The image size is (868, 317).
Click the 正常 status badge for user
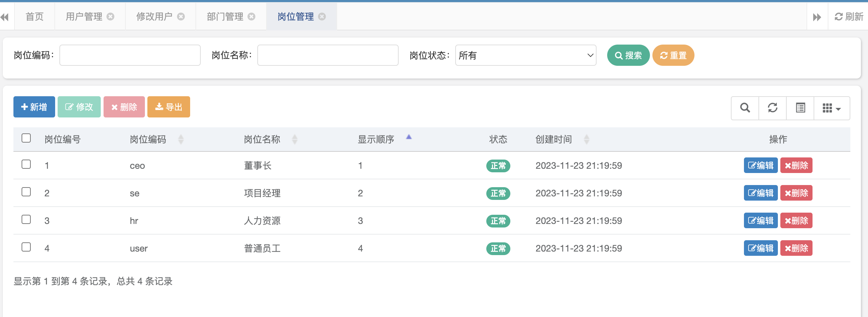click(498, 248)
